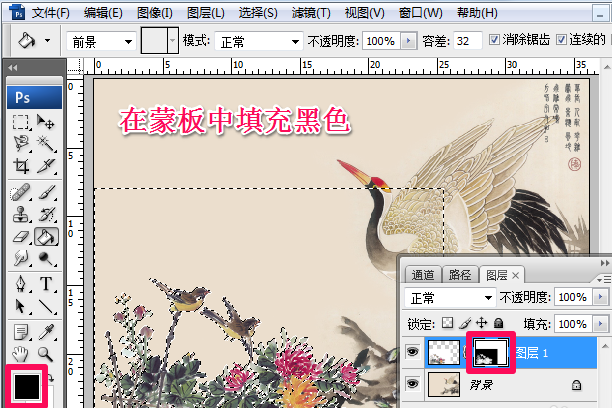Open the 图像(I) menu
Image resolution: width=612 pixels, height=408 pixels.
155,13
